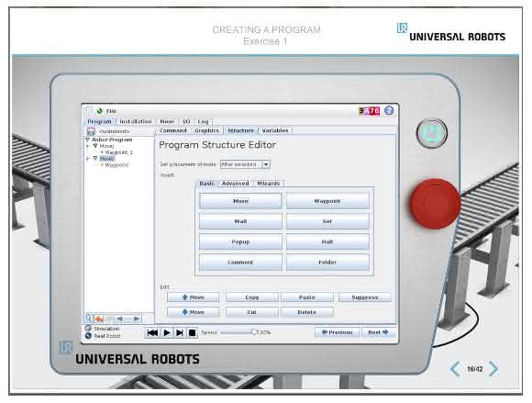
Task: Insert a Waypoint node
Action: pos(327,201)
